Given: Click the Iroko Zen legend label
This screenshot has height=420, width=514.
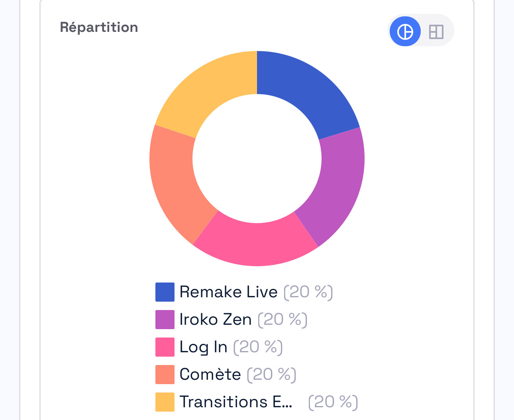Looking at the screenshot, I should (x=216, y=320).
